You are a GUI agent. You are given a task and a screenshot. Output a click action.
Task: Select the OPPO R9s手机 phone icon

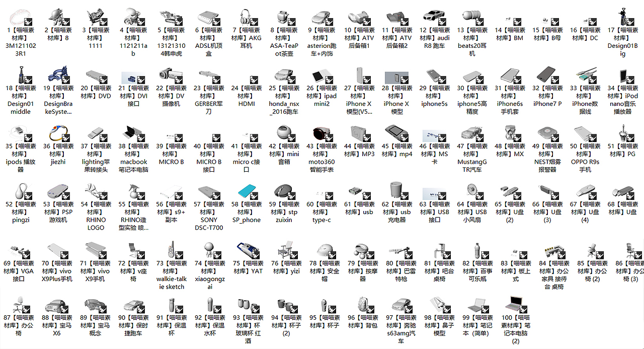tap(585, 134)
